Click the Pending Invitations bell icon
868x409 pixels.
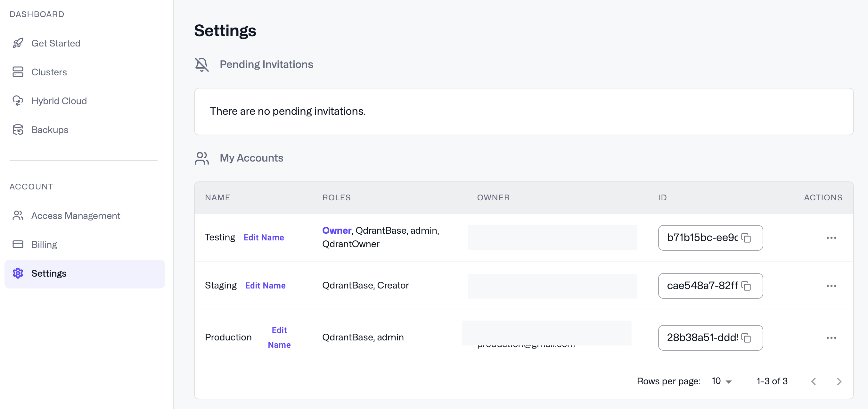(201, 64)
